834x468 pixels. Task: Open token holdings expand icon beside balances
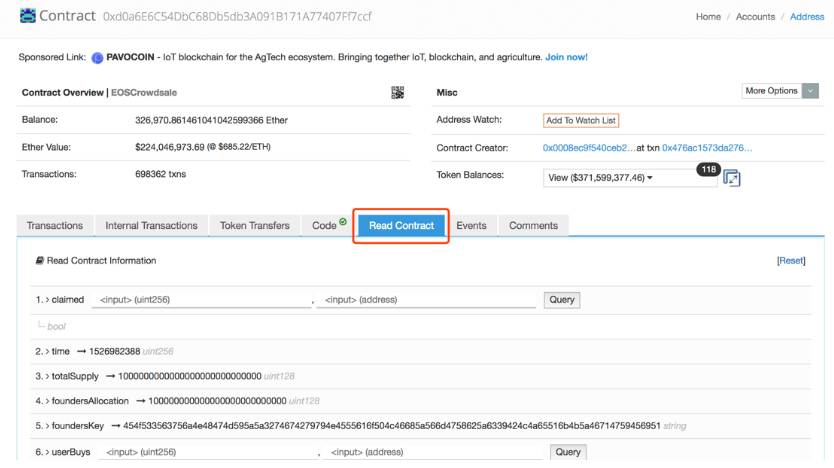click(x=731, y=178)
